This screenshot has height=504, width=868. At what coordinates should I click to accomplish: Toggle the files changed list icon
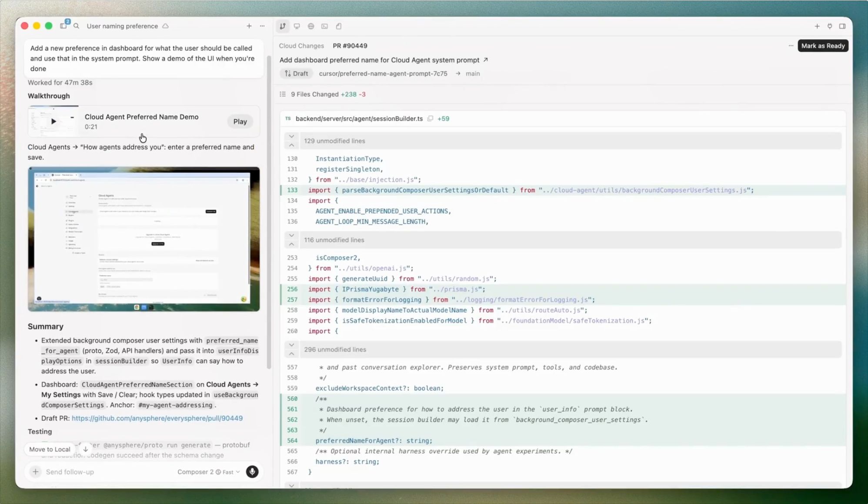point(283,94)
